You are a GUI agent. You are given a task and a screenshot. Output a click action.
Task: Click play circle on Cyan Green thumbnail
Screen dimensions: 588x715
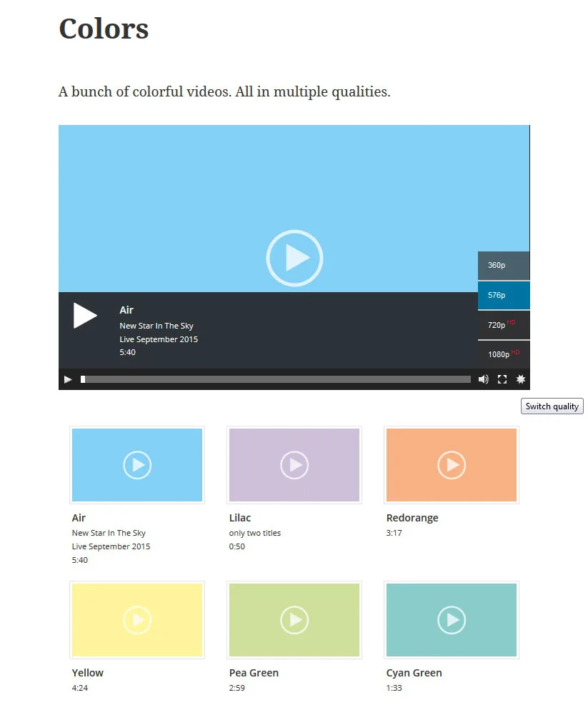452,620
